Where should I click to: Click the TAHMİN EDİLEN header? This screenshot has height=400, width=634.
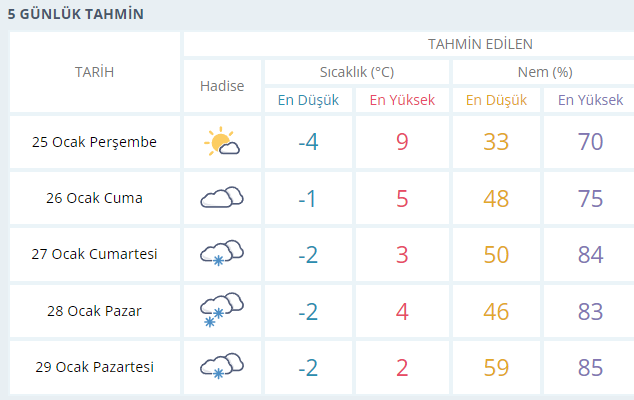[480, 44]
